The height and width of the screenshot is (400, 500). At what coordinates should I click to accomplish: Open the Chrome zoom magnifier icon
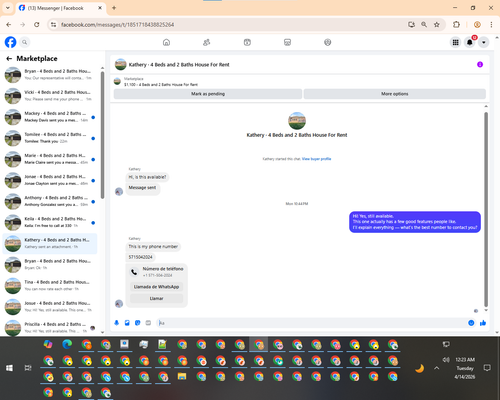coord(424,25)
